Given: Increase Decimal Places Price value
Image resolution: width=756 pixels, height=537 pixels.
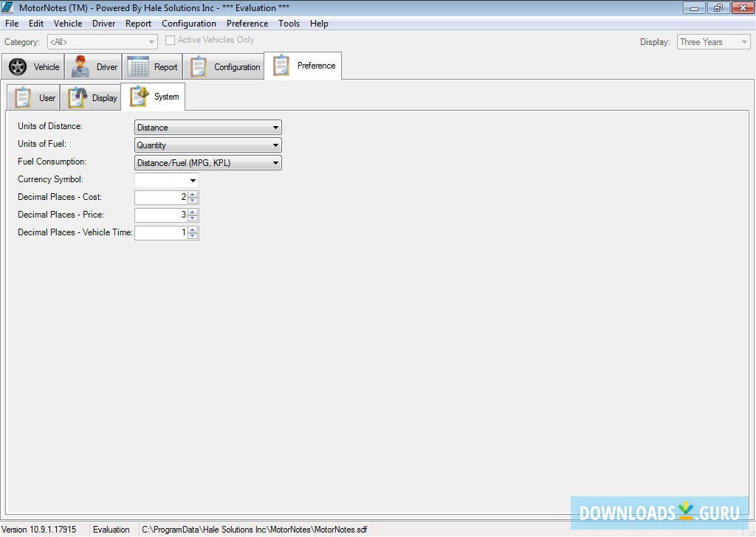Looking at the screenshot, I should (x=193, y=212).
